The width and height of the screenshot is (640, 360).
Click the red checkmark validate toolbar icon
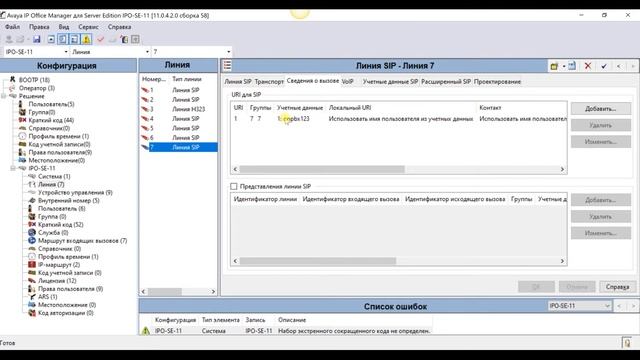pos(100,39)
